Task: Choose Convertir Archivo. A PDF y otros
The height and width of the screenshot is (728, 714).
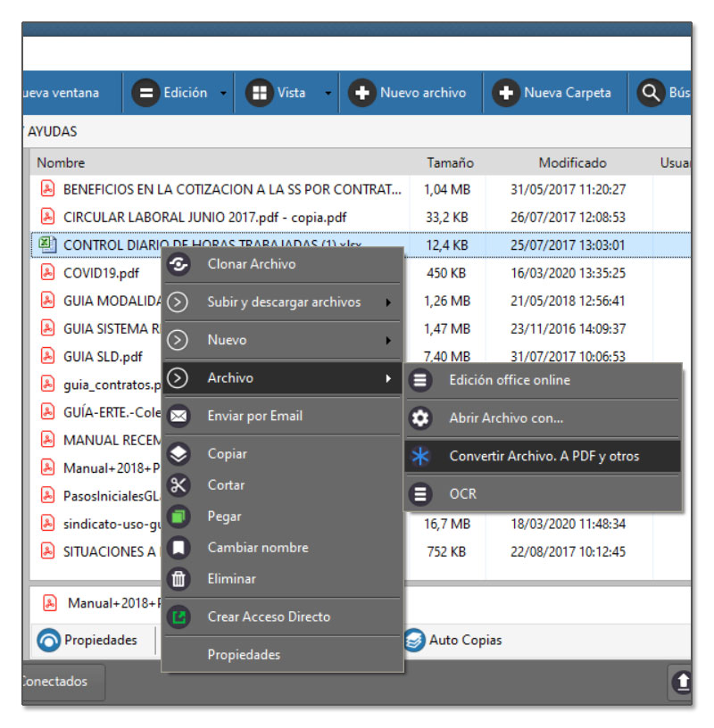Action: tap(543, 457)
